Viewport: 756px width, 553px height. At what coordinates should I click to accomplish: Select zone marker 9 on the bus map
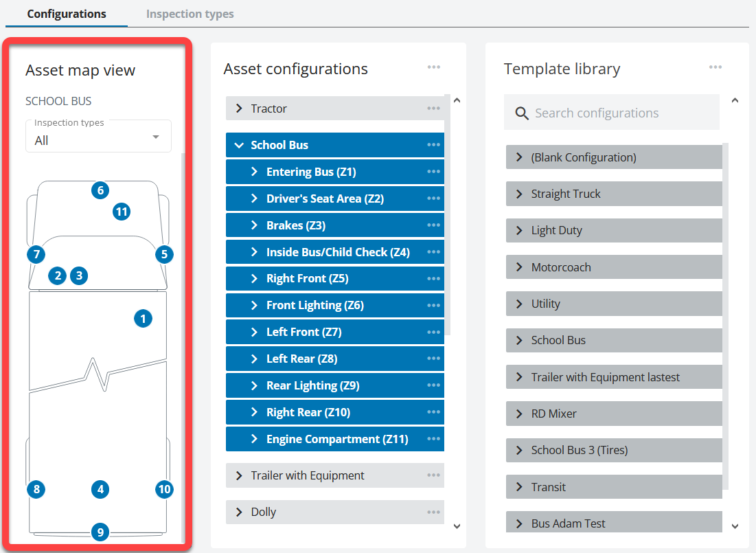pyautogui.click(x=100, y=532)
